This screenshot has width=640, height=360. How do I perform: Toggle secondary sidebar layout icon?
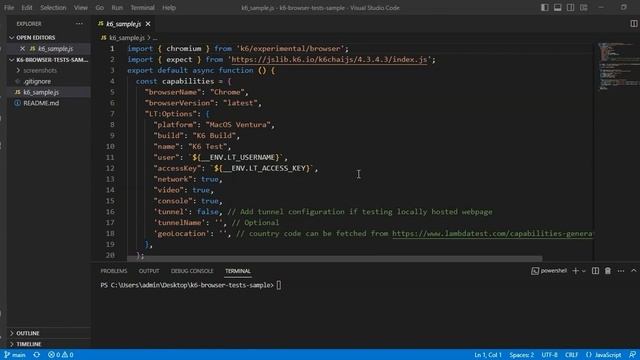coord(571,7)
